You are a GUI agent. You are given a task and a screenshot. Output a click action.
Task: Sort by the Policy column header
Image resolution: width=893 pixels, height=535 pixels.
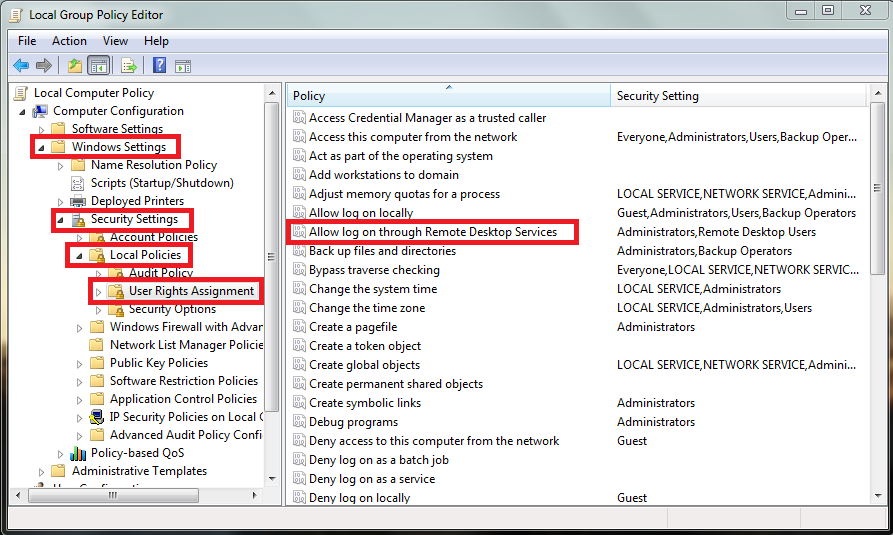448,96
